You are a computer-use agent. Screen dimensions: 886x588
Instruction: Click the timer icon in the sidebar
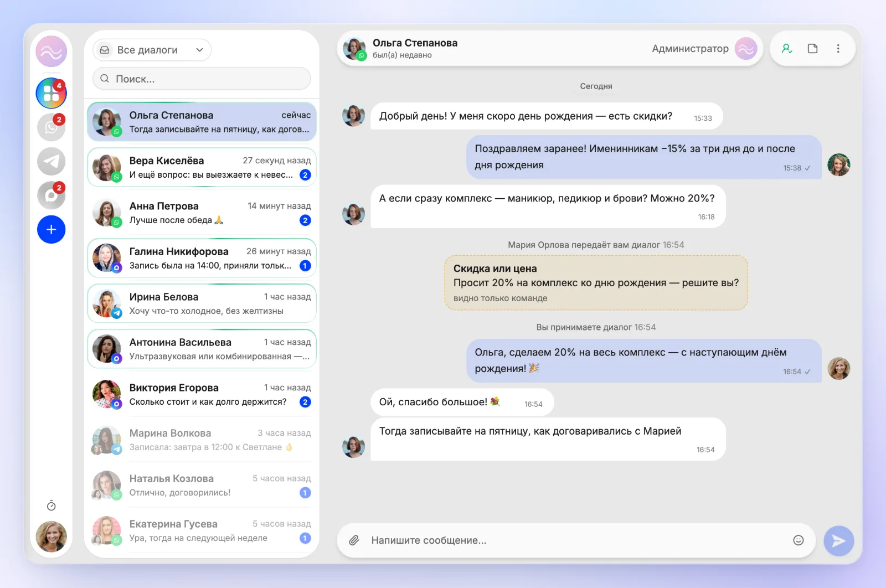click(51, 506)
